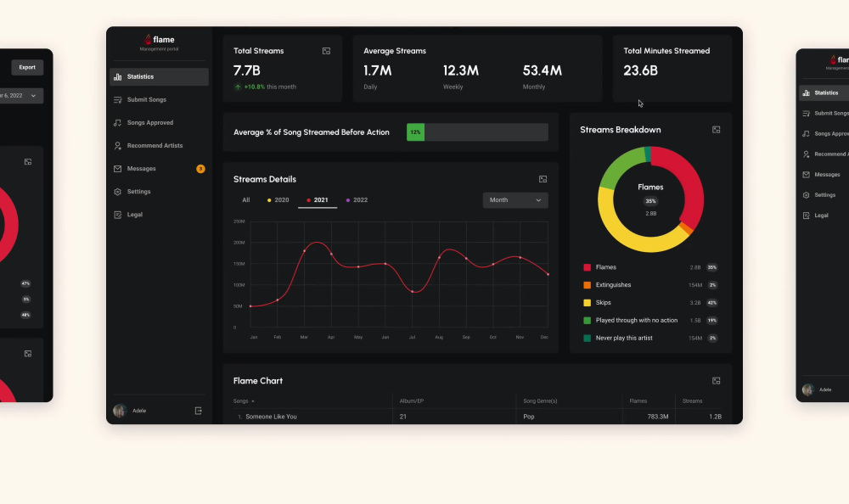Image resolution: width=849 pixels, height=504 pixels.
Task: Expand Streams Details panel icon
Action: click(x=543, y=179)
